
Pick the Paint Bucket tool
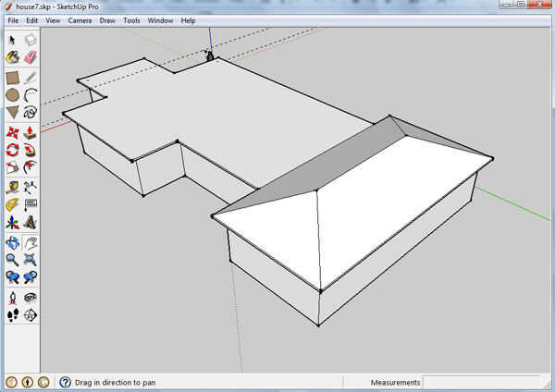(12, 57)
